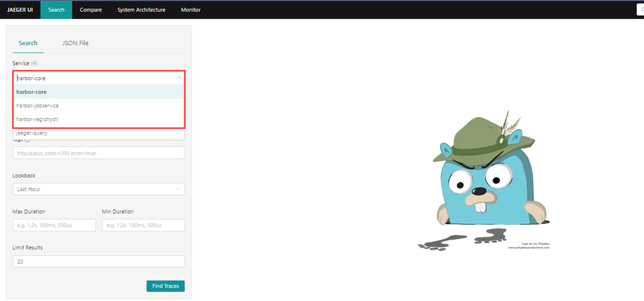
Task: Click the Service (4) label
Action: (x=25, y=64)
